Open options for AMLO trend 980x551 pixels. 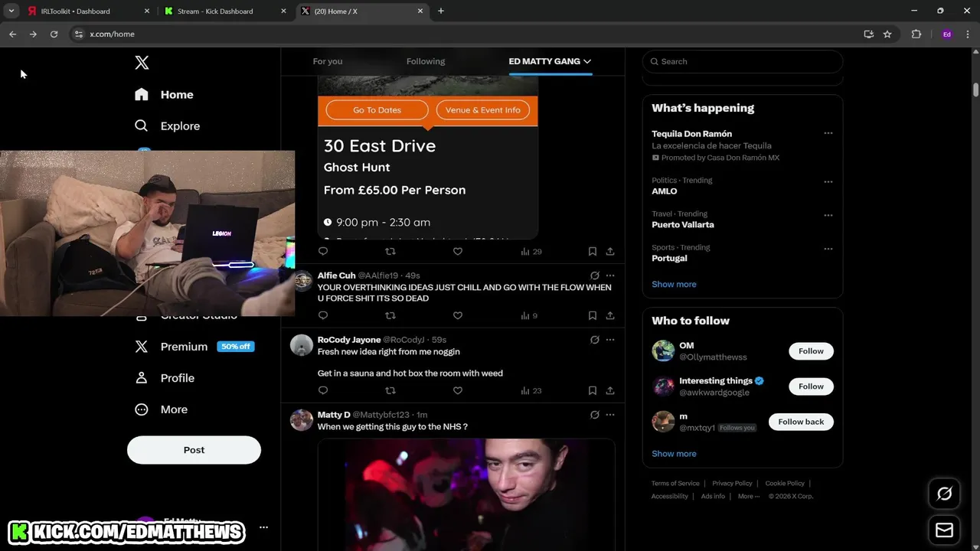[828, 182]
